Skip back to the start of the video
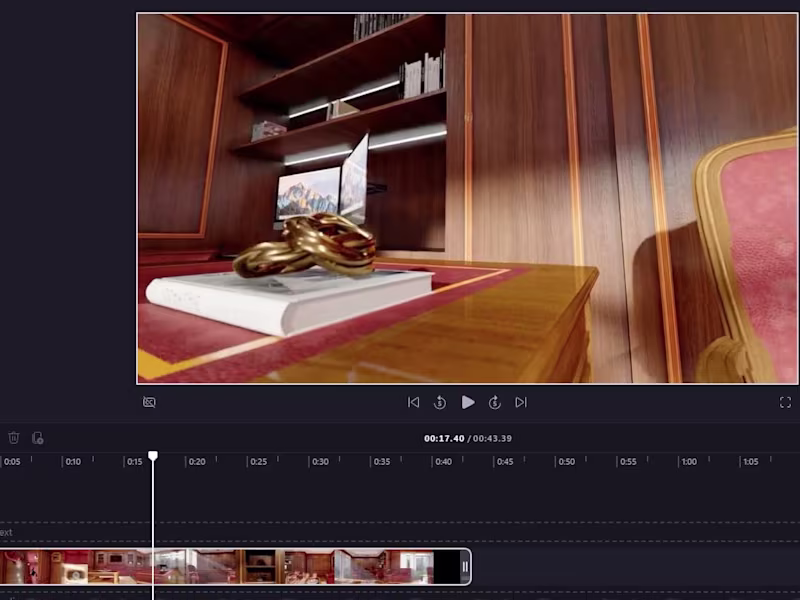Viewport: 800px width, 600px height. click(x=413, y=402)
